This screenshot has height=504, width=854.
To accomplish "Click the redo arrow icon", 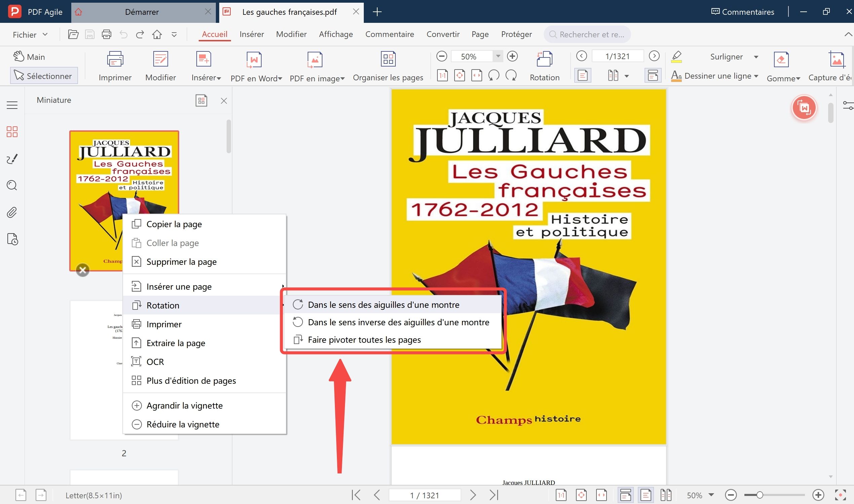I will point(140,34).
